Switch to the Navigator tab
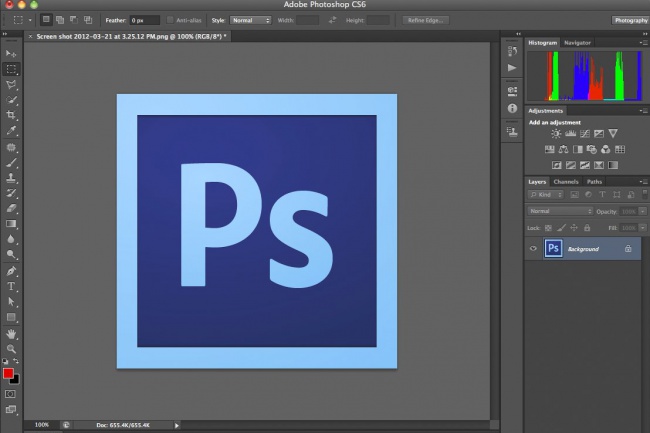 (x=577, y=43)
